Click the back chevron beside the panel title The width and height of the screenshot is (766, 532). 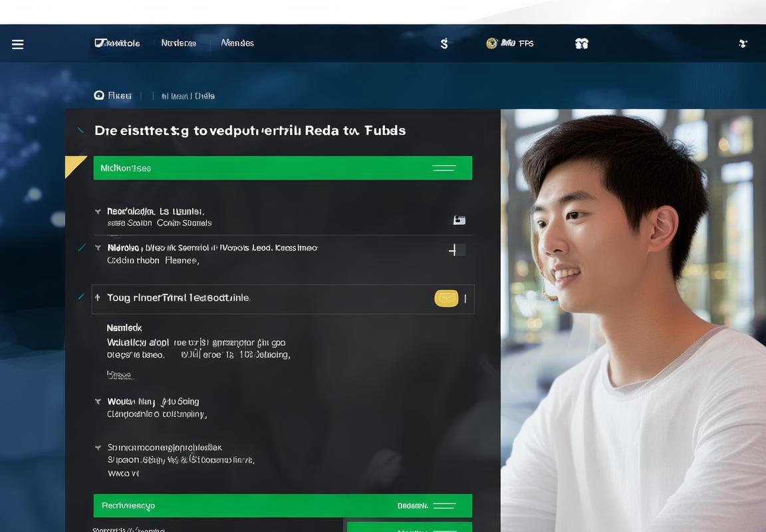(80, 130)
